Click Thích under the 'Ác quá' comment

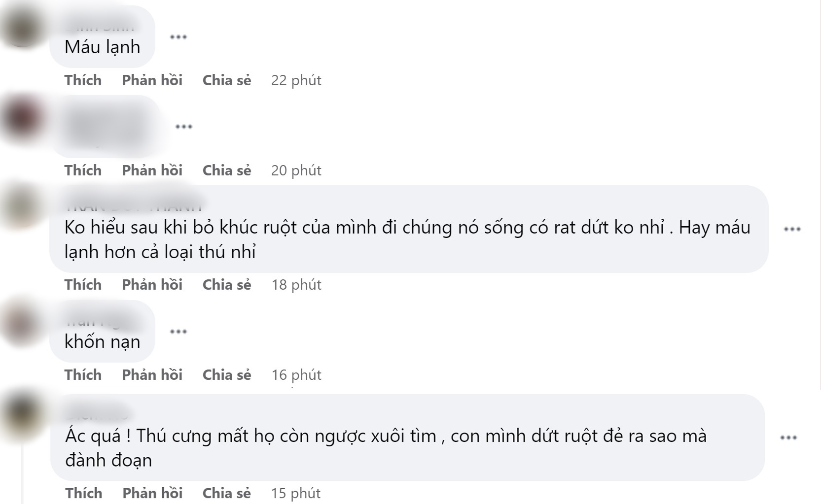pos(83,493)
